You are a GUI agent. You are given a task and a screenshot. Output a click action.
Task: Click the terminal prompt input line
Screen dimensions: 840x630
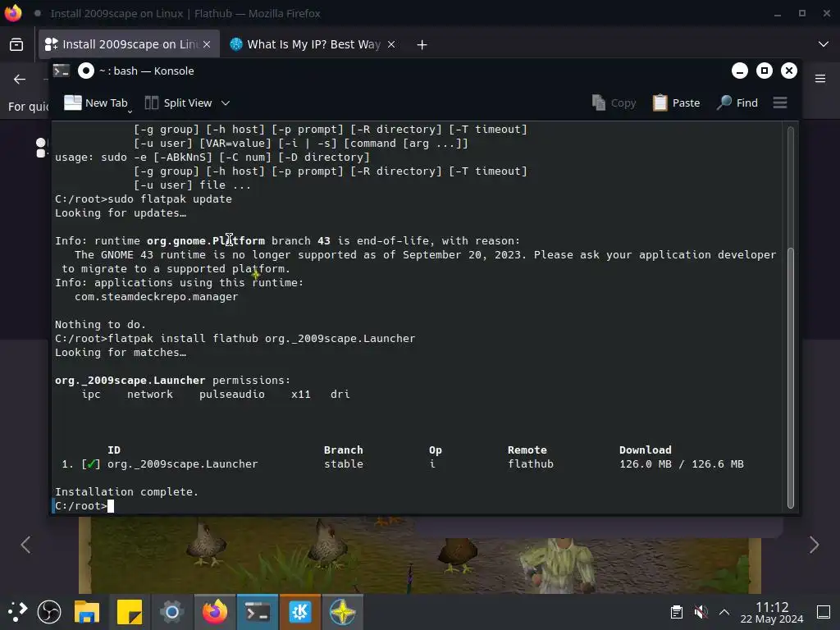coord(418,505)
